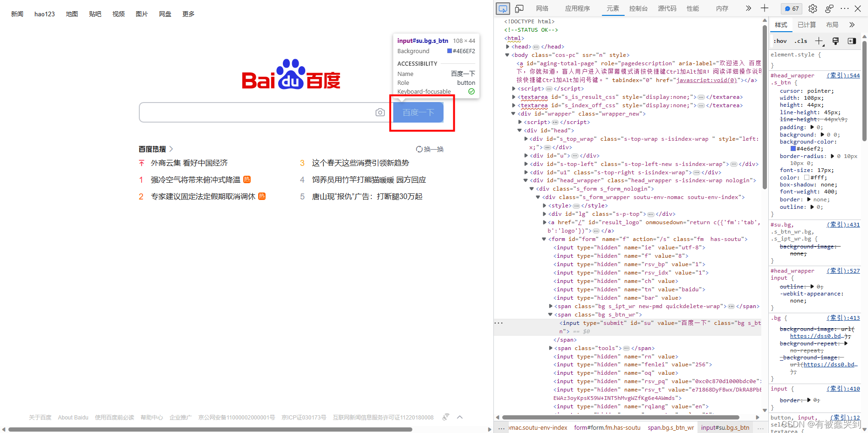Switch to 布局 tab
Screen dimensions: 868x433
832,25
